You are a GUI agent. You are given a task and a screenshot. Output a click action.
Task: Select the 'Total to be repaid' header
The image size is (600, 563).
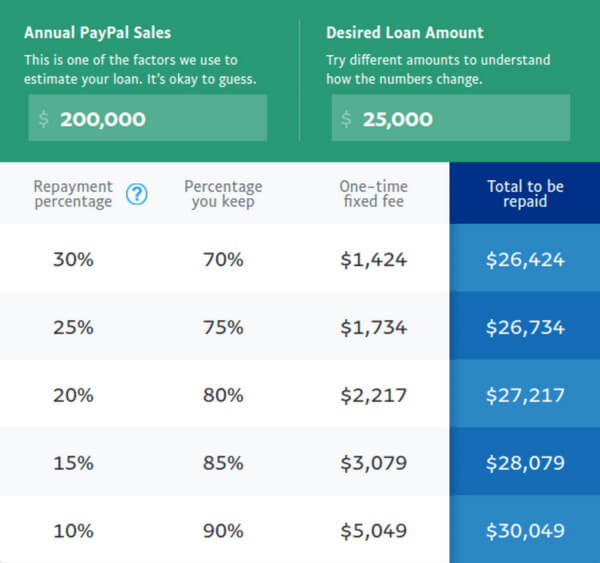525,194
